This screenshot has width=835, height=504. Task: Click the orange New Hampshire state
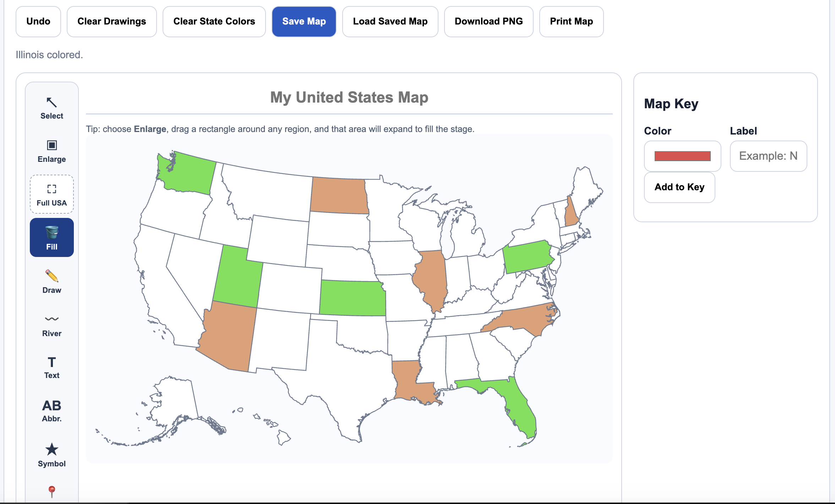pyautogui.click(x=571, y=215)
